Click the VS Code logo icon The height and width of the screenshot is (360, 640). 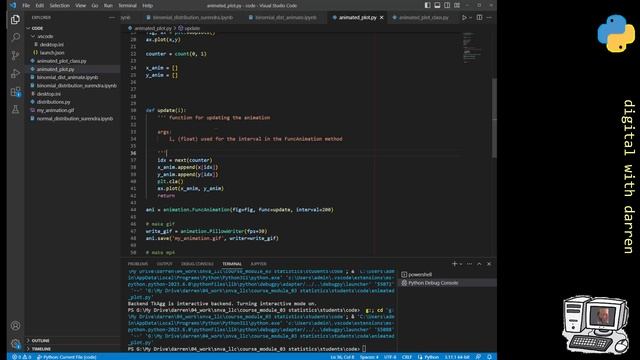(x=13, y=5)
